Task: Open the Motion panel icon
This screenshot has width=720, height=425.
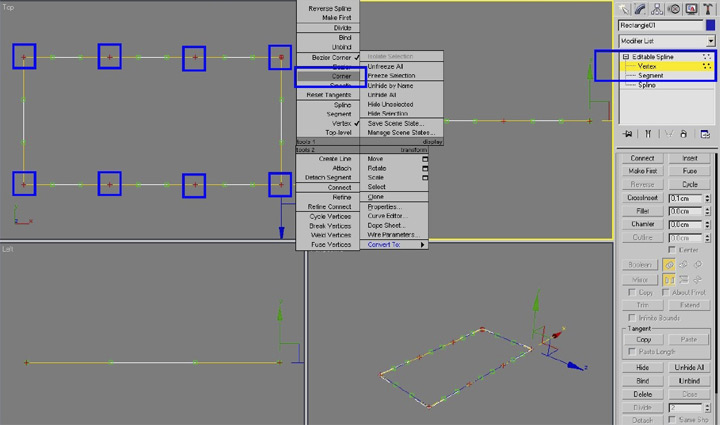Action: coord(675,8)
